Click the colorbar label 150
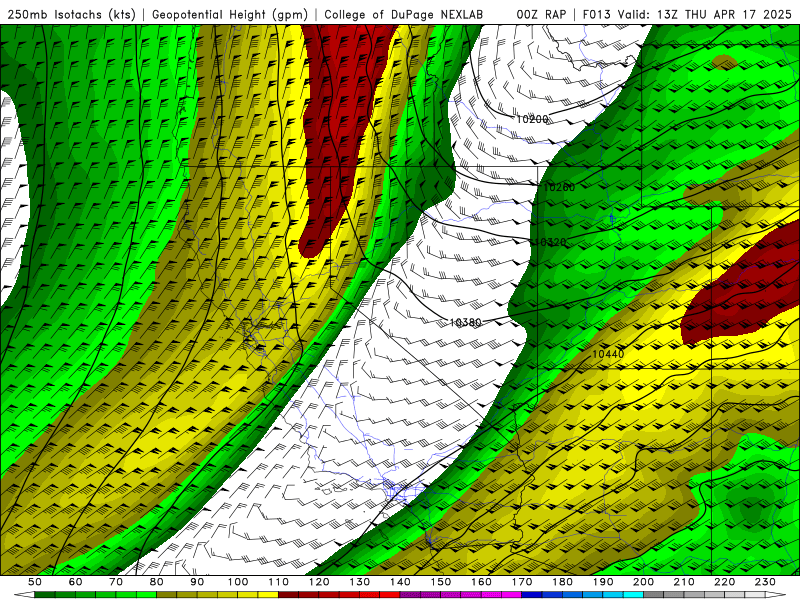 441,582
